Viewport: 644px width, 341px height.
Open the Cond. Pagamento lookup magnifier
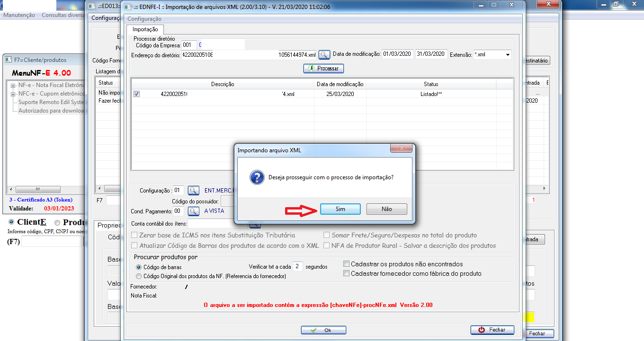193,211
